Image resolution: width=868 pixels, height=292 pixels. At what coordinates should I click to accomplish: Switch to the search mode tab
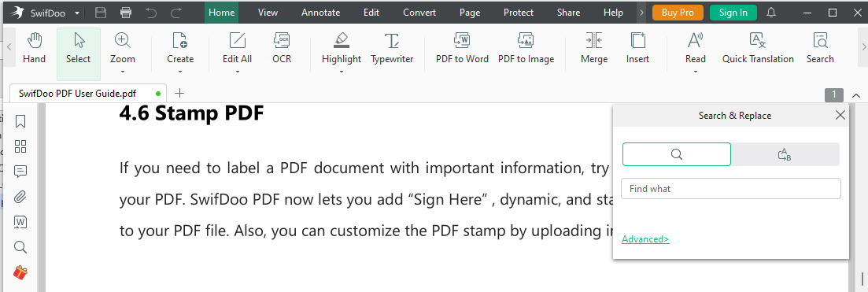(677, 154)
